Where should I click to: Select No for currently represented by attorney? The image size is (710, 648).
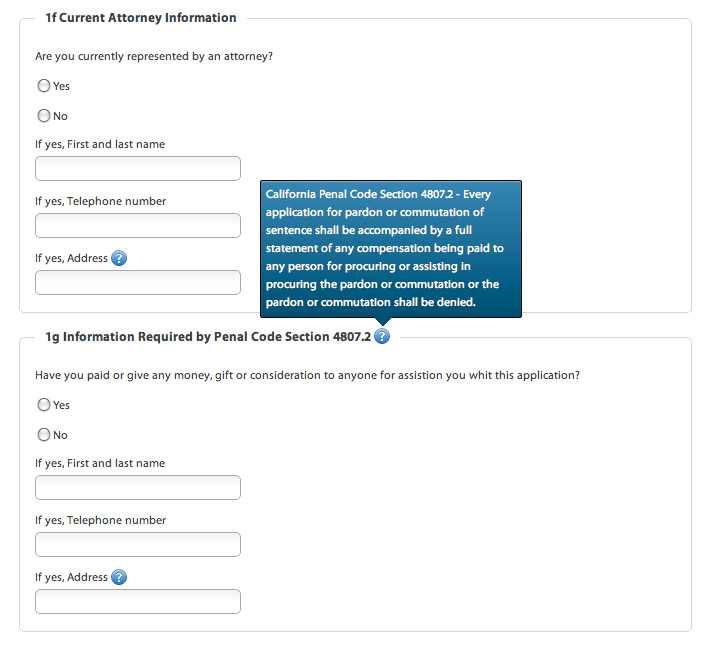tap(44, 116)
